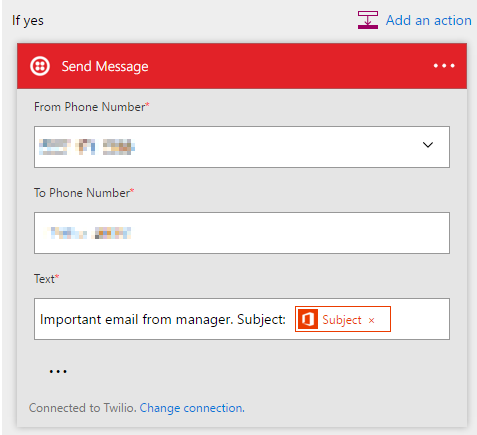Click the Office icon in Subject token
The width and height of the screenshot is (477, 435).
click(x=308, y=319)
